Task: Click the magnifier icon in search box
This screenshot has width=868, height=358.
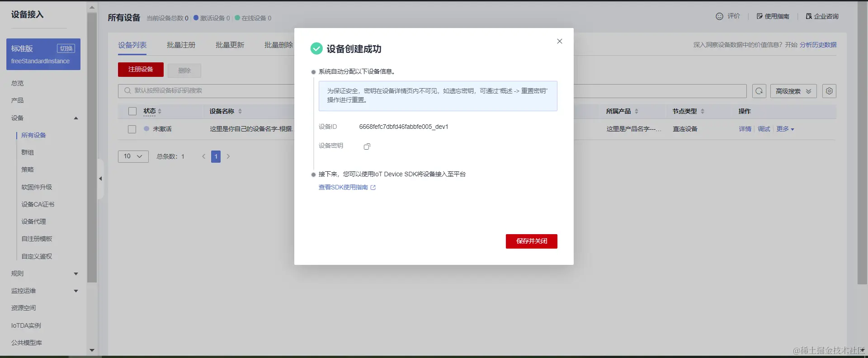Action: 127,90
